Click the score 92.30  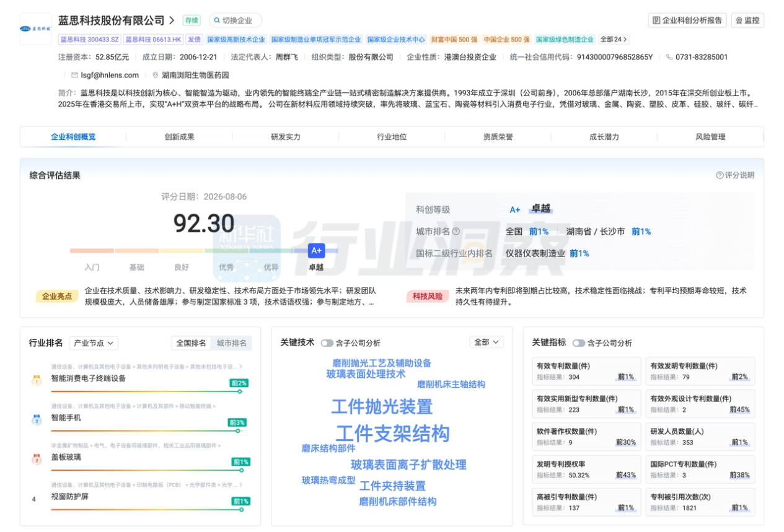point(204,224)
